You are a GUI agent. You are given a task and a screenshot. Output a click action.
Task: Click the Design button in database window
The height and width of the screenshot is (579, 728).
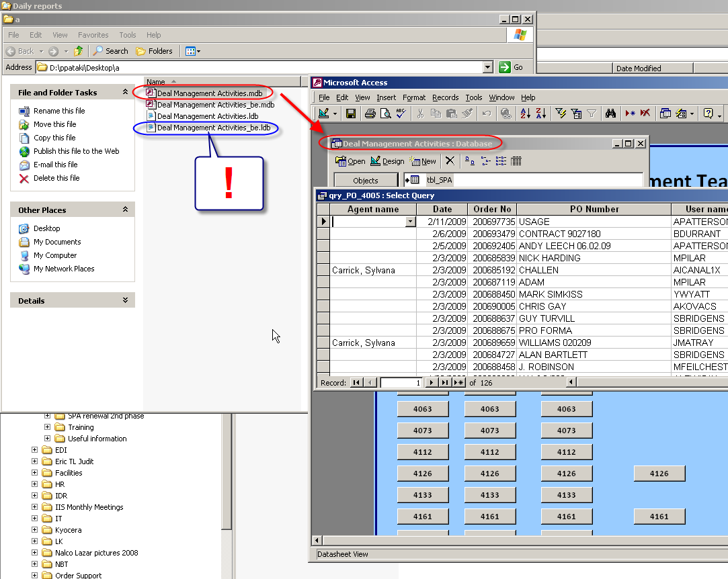tap(387, 161)
